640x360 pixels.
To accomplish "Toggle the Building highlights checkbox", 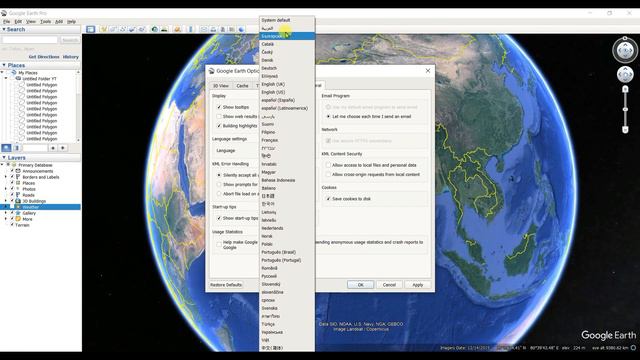I will pos(219,126).
